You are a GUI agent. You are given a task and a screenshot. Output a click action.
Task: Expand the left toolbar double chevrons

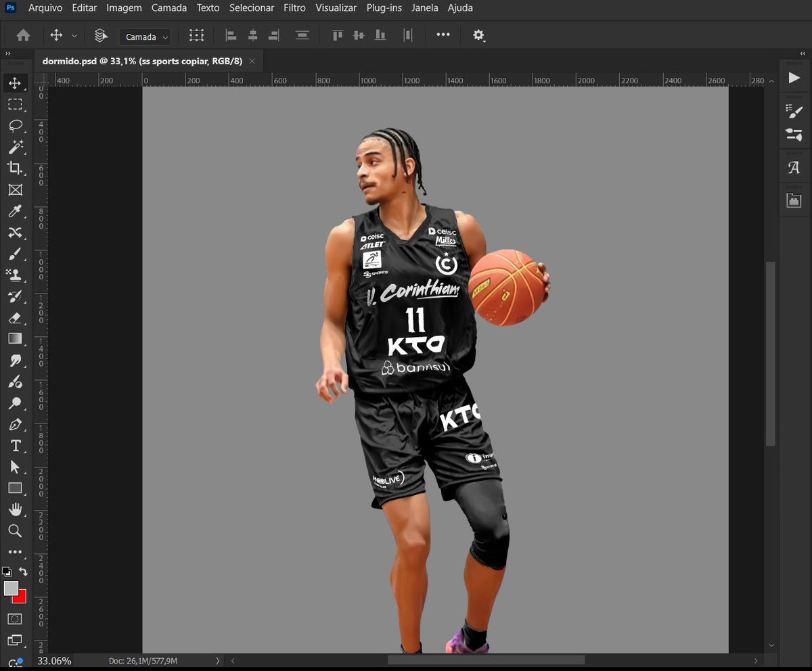pyautogui.click(x=7, y=53)
